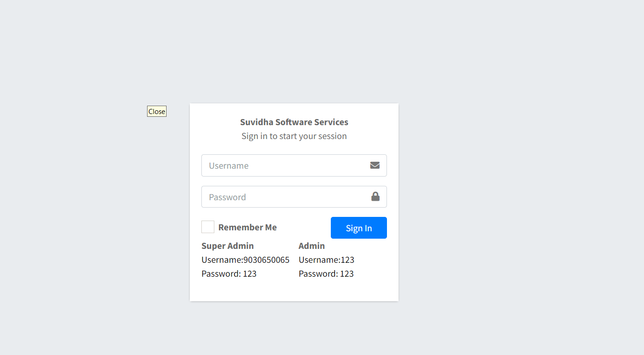Click the Super Admin credentials heading

coord(227,246)
